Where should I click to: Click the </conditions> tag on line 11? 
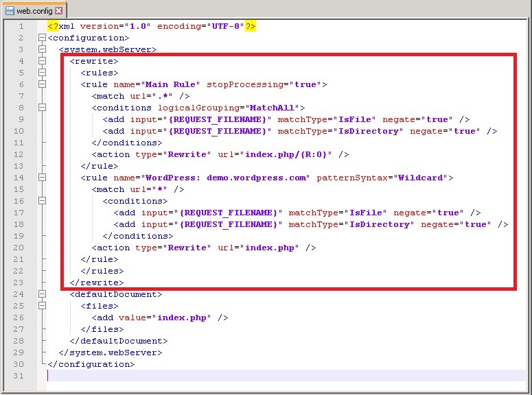pos(127,143)
